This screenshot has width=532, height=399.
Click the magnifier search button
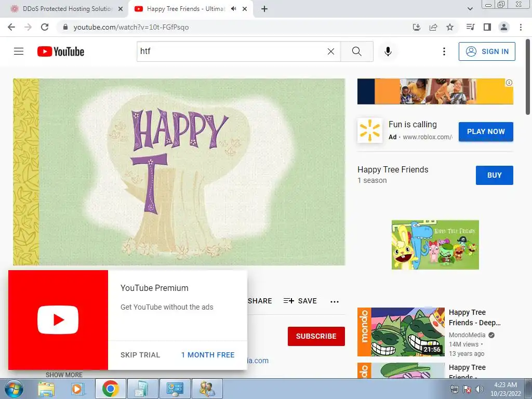tap(356, 51)
